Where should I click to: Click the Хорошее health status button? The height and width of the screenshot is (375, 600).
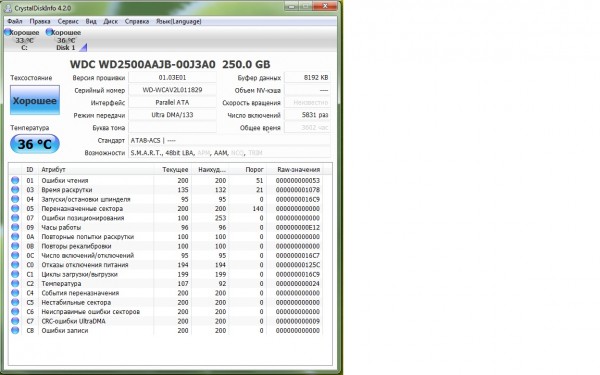tap(35, 100)
